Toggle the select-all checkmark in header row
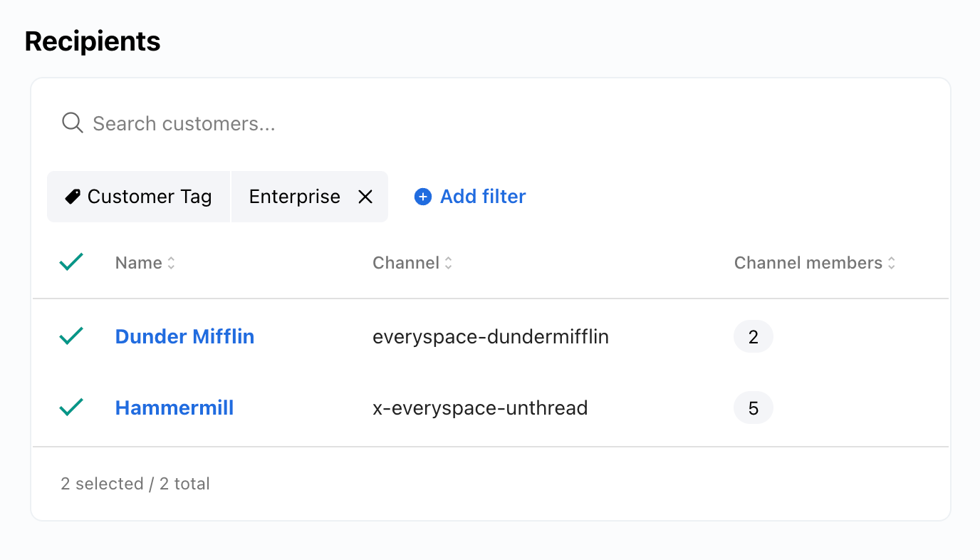The height and width of the screenshot is (560, 980). (x=71, y=262)
